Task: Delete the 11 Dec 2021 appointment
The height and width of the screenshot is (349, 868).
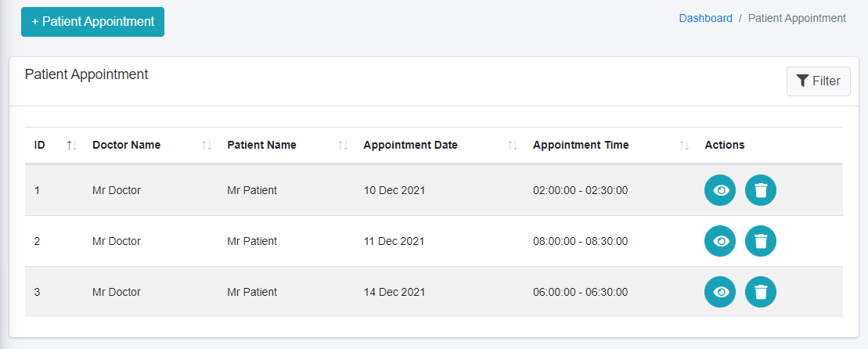Action: (760, 241)
